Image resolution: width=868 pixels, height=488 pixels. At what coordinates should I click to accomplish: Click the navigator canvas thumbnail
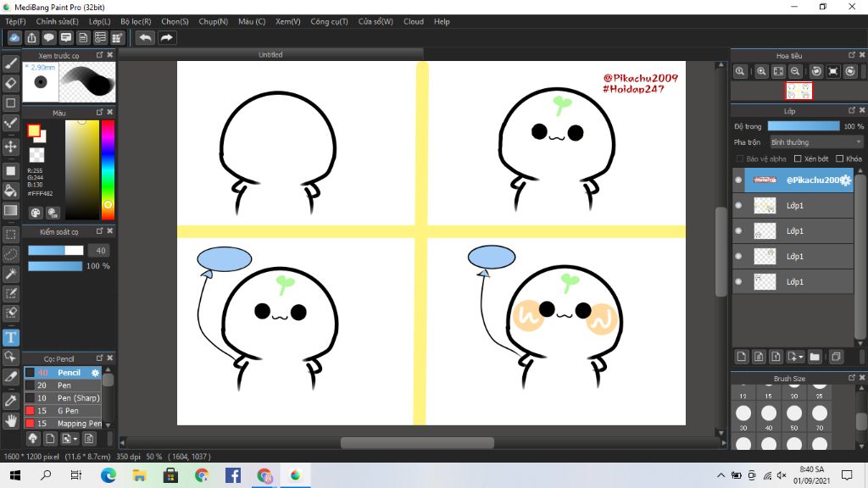(x=798, y=90)
